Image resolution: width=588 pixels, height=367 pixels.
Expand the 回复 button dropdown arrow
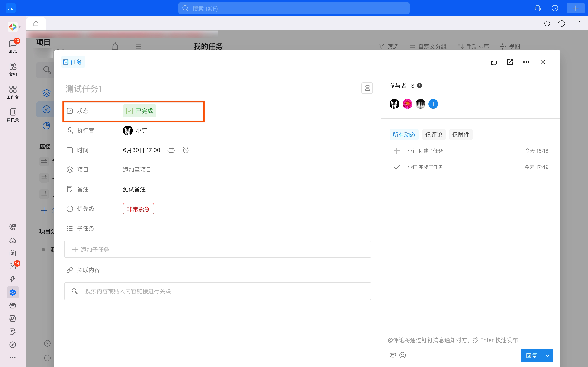[547, 356]
